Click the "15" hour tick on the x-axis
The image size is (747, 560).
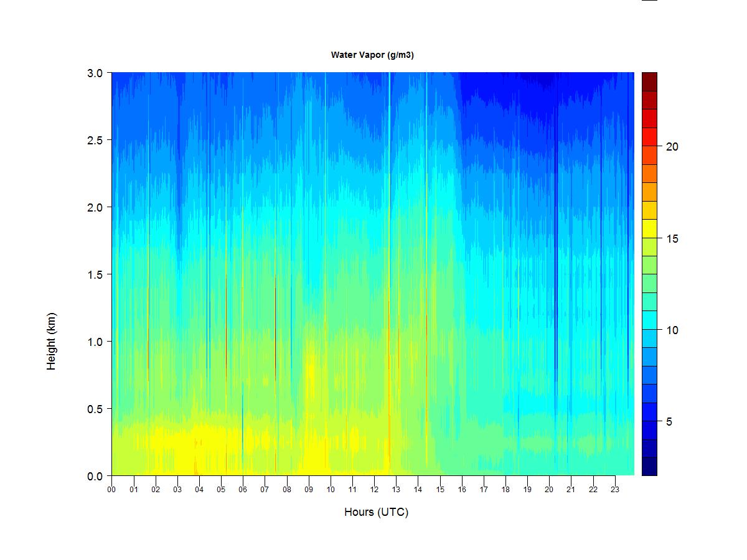pyautogui.click(x=440, y=490)
